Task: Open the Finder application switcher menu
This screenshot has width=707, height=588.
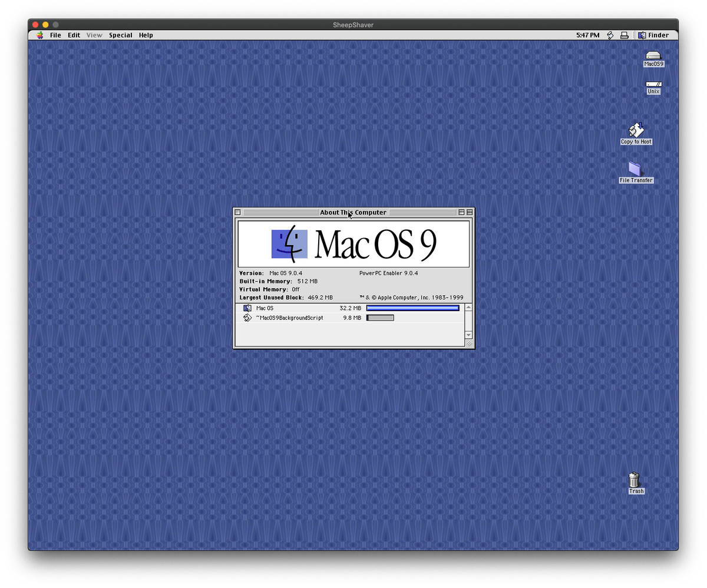Action: coord(653,35)
